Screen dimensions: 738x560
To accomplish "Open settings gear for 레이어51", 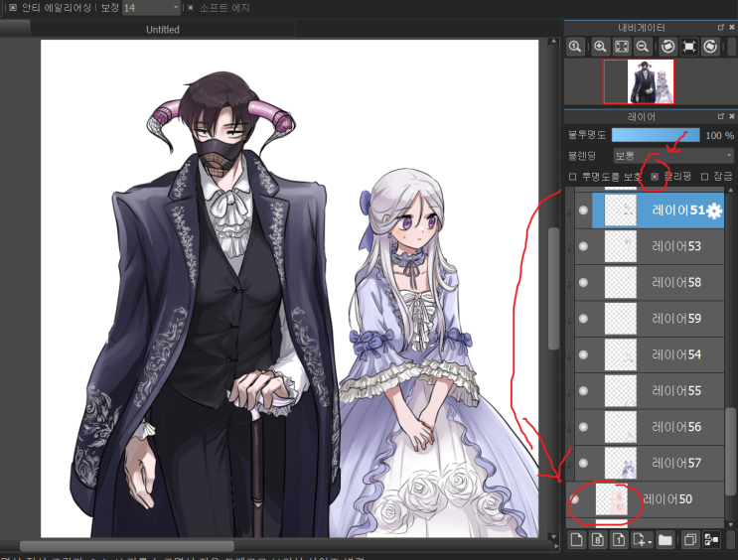I will (x=713, y=210).
